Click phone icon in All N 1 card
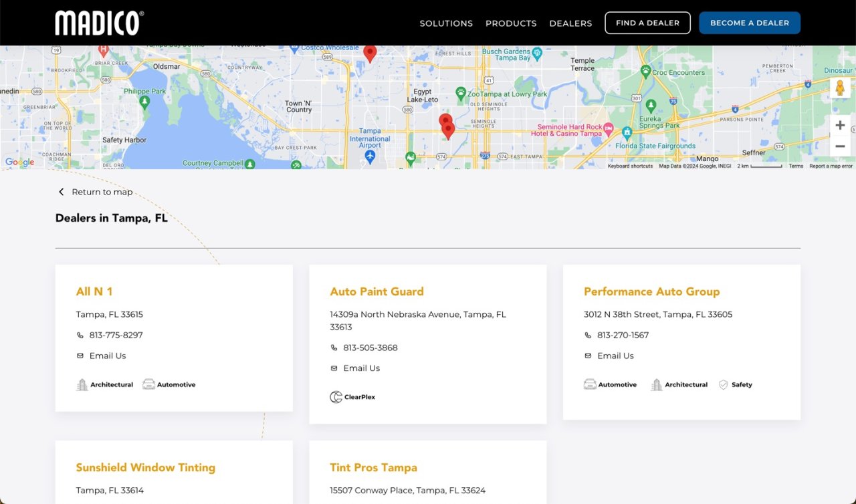856x504 pixels. (80, 336)
